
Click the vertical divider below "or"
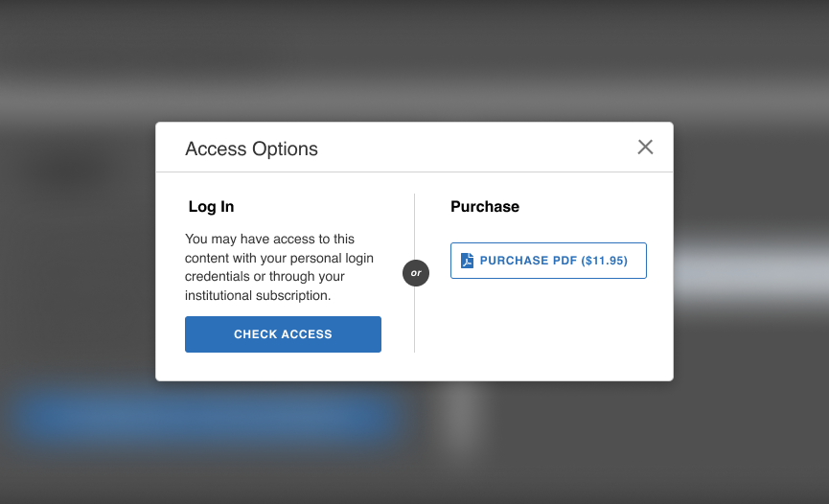415,321
